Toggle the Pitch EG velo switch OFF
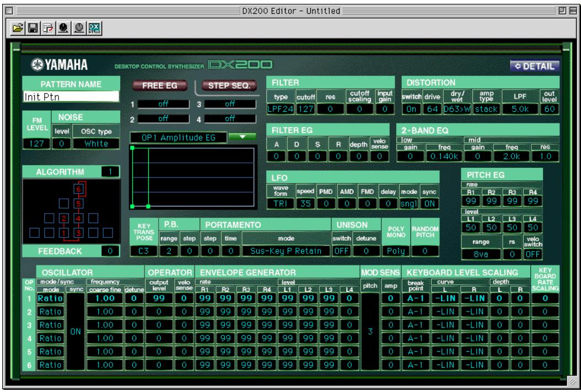 [x=533, y=254]
